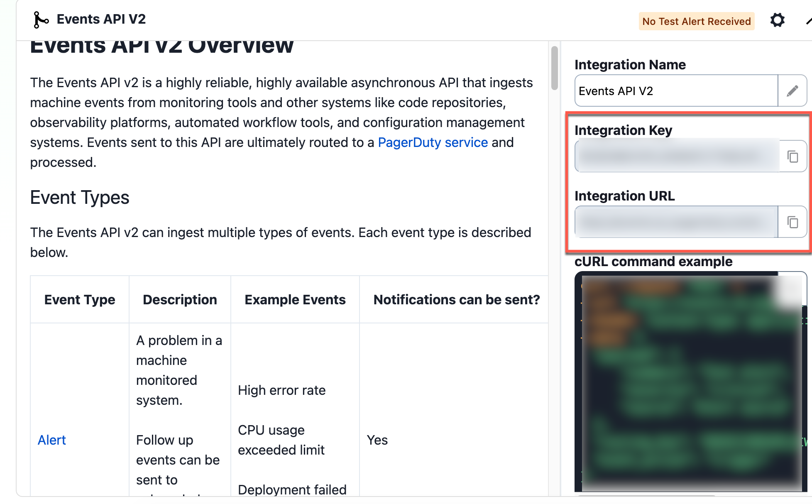Click the Integration URL label
Screen dimensions: 812x504
tap(624, 196)
